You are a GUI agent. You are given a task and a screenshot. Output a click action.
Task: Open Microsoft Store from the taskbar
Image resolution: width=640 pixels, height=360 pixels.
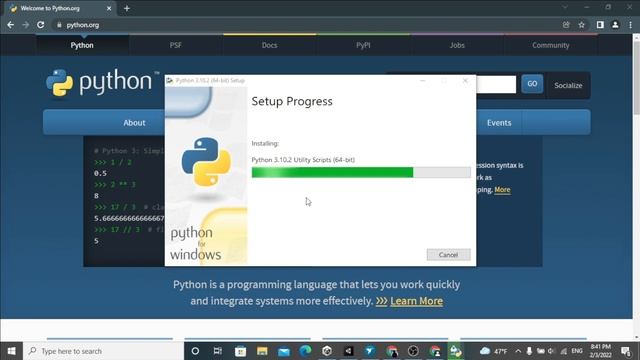pos(240,351)
